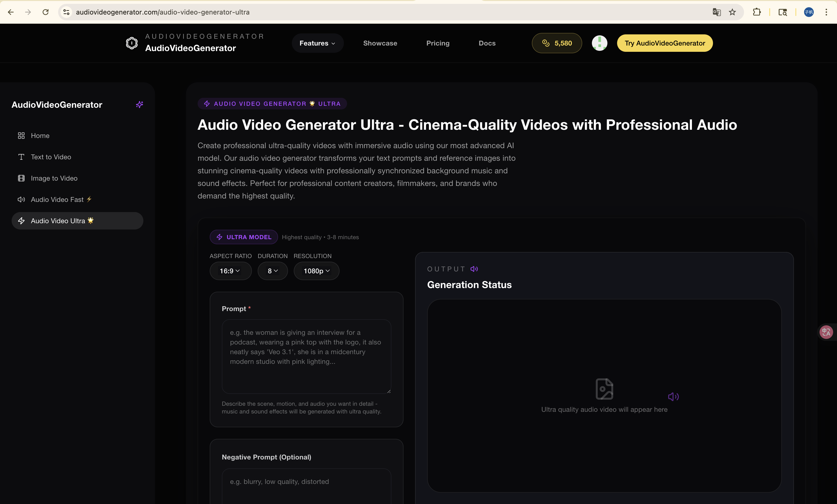Click the lightning bolt on Audio Video Ultra

pos(21,221)
